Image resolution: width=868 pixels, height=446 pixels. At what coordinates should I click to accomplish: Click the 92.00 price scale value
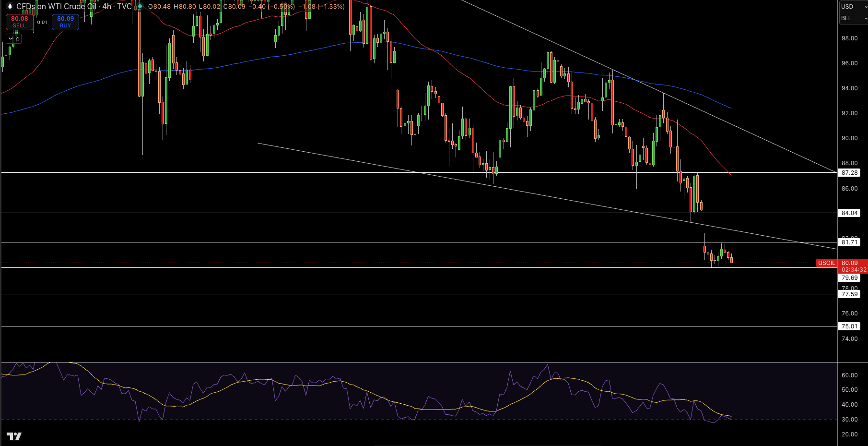click(x=850, y=113)
